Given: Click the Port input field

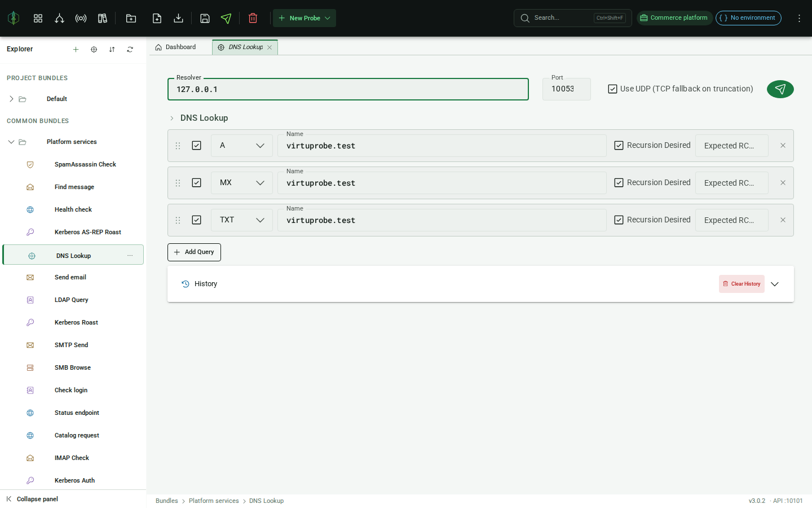Looking at the screenshot, I should [x=566, y=89].
